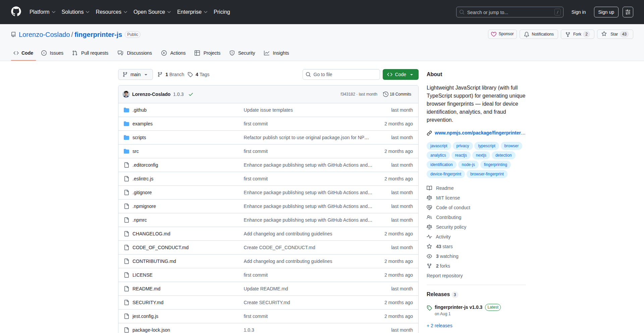Screen dimensions: 644x333
Task: View the 3 watching list
Action: [443, 256]
